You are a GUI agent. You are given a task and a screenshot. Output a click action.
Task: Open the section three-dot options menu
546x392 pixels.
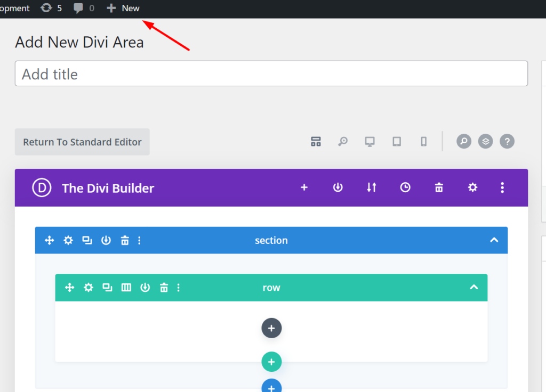(139, 240)
